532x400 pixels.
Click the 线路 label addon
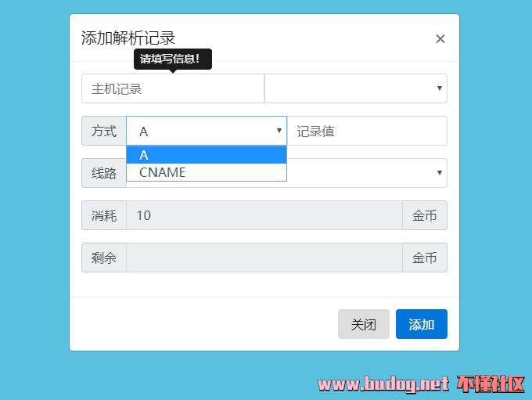[x=104, y=173]
